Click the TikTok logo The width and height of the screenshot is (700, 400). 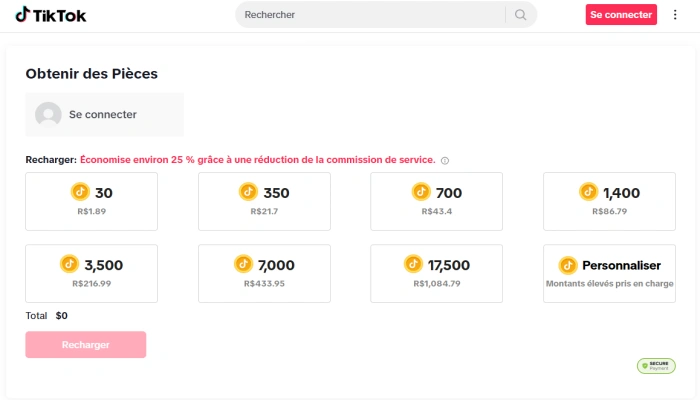click(49, 15)
